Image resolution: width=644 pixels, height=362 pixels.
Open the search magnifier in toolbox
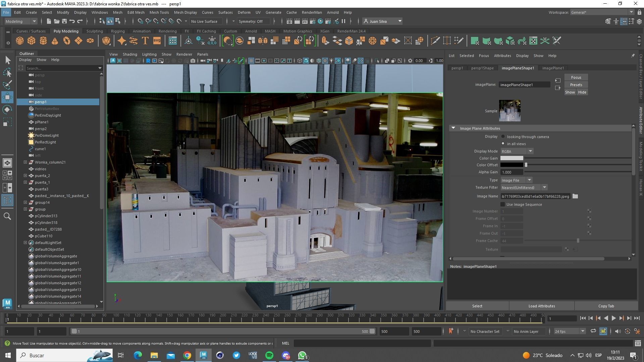(7, 216)
